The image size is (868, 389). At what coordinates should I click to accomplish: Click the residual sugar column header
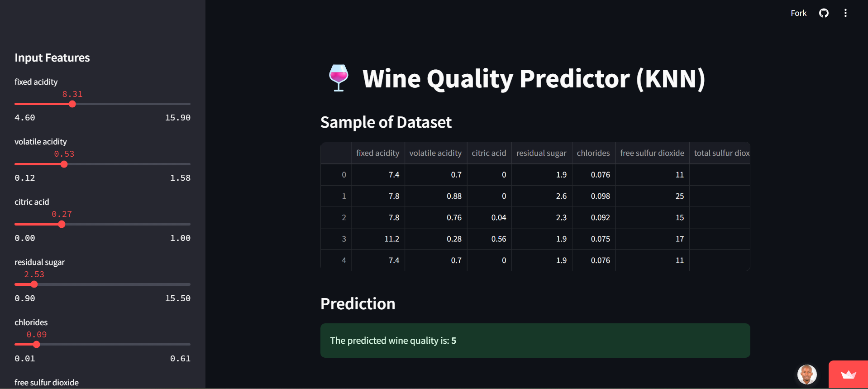pos(541,153)
